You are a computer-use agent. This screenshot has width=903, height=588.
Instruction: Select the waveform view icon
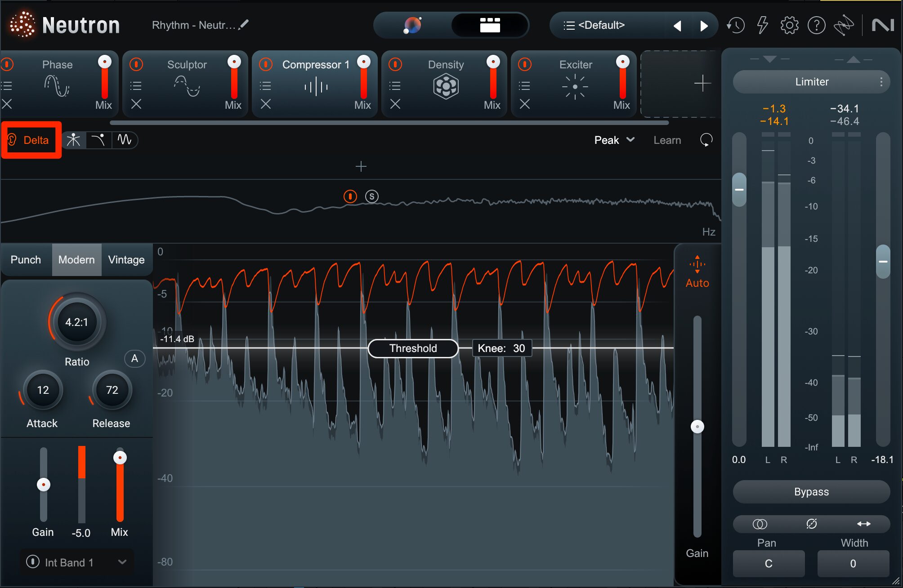[125, 140]
